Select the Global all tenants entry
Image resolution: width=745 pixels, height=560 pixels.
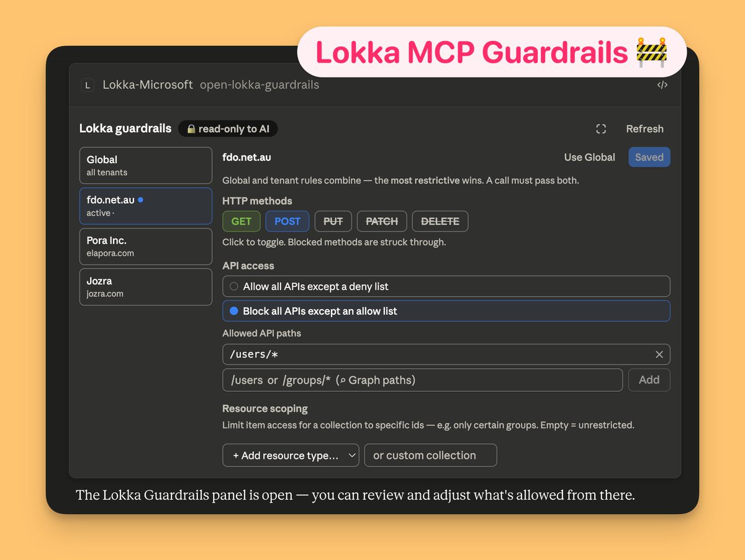(x=146, y=165)
